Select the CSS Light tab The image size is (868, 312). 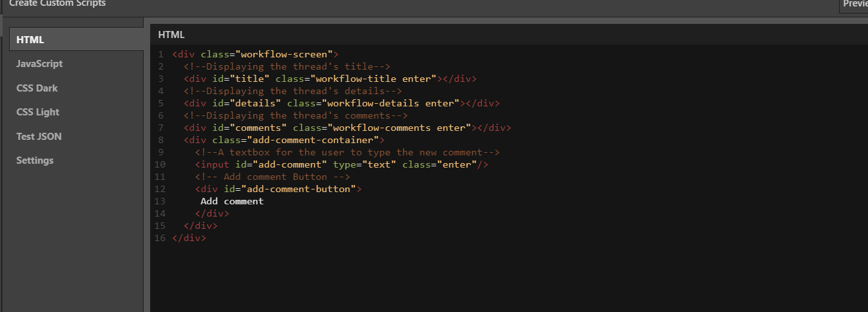coord(37,112)
